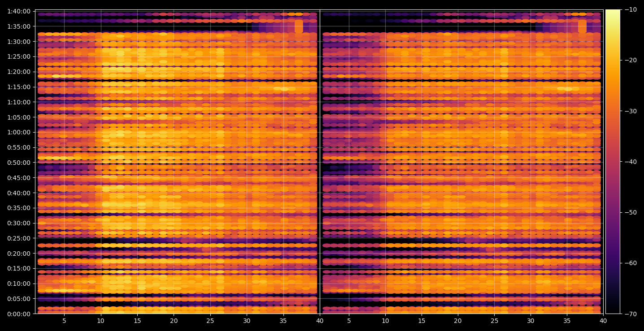Select the 1:30:00 tick label
The image size is (644, 331).
19,41
